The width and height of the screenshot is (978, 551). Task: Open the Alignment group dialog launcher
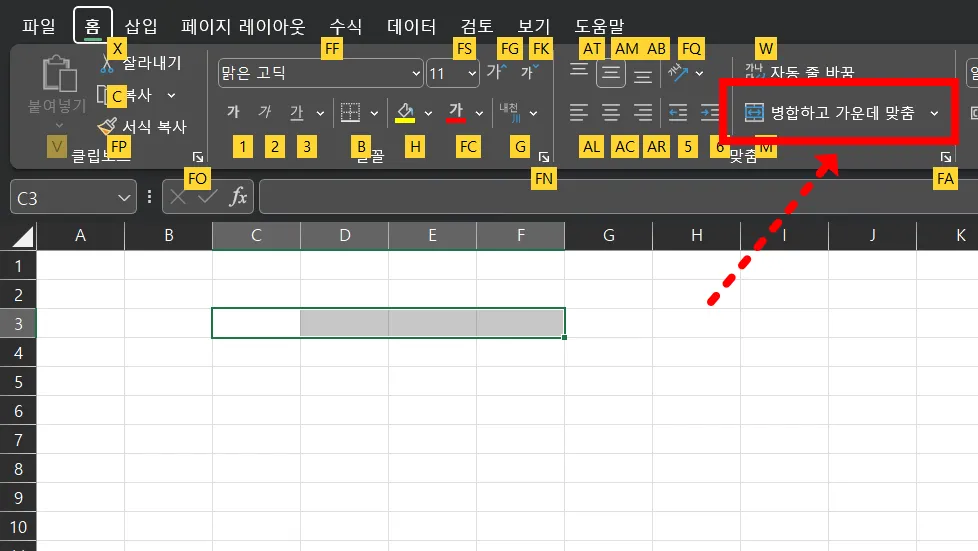point(946,157)
